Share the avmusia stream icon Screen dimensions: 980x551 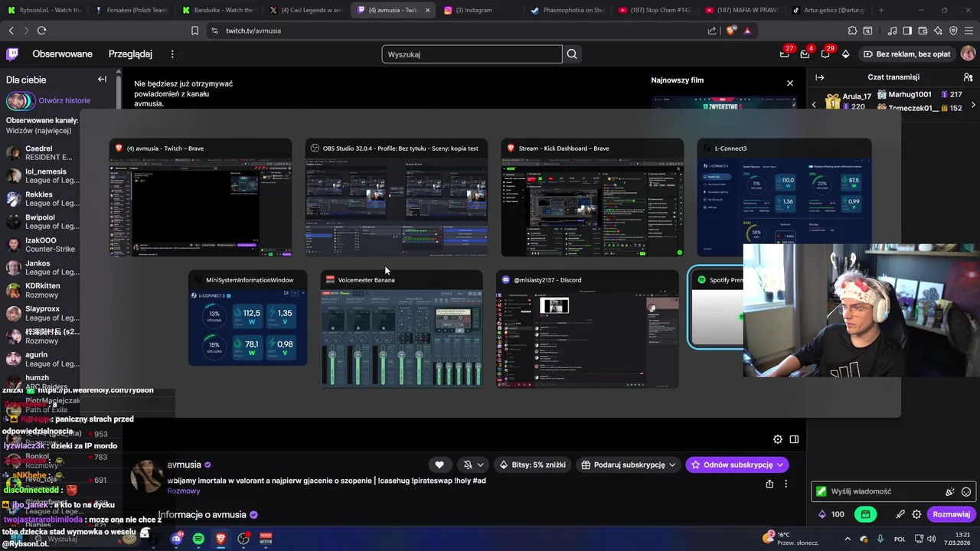769,484
